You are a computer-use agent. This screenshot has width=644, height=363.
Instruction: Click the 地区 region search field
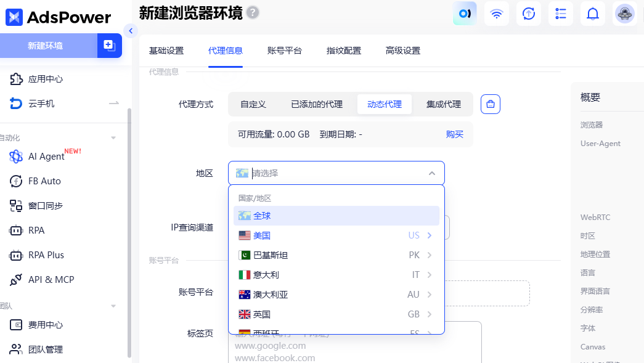pos(336,173)
